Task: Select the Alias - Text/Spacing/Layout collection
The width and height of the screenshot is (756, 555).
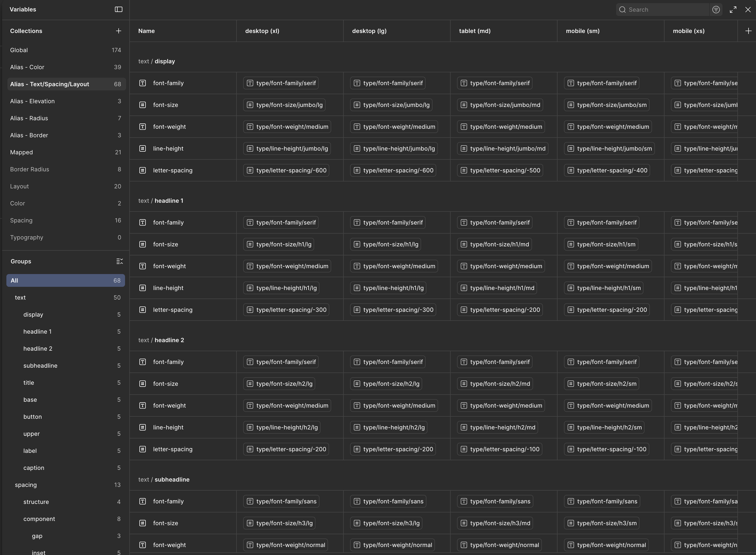Action: [x=66, y=84]
